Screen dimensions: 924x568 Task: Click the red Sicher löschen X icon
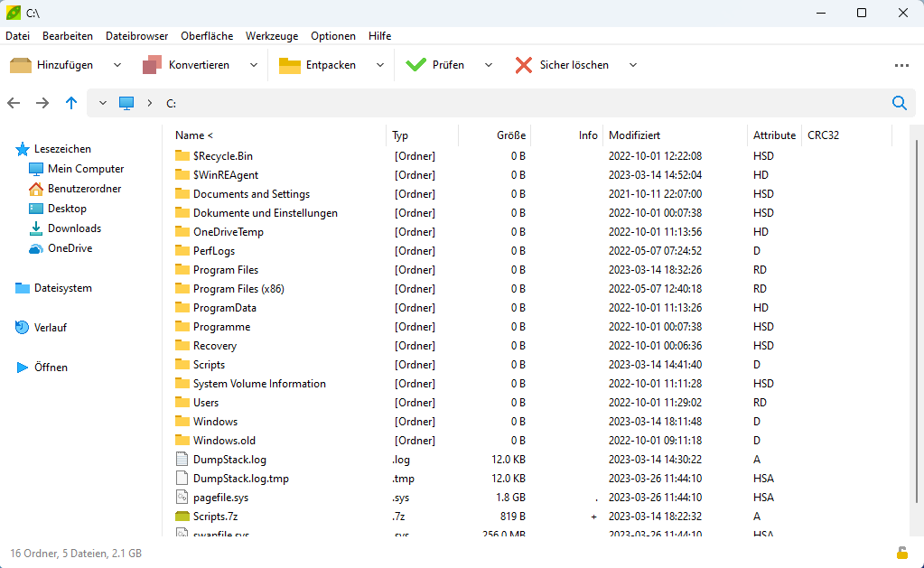(524, 65)
